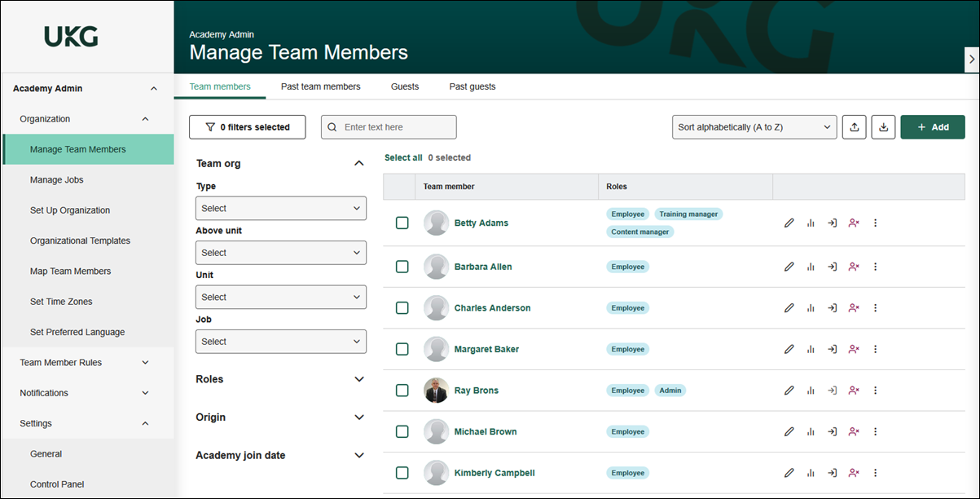
Task: Select the Team members tab
Action: (x=220, y=86)
